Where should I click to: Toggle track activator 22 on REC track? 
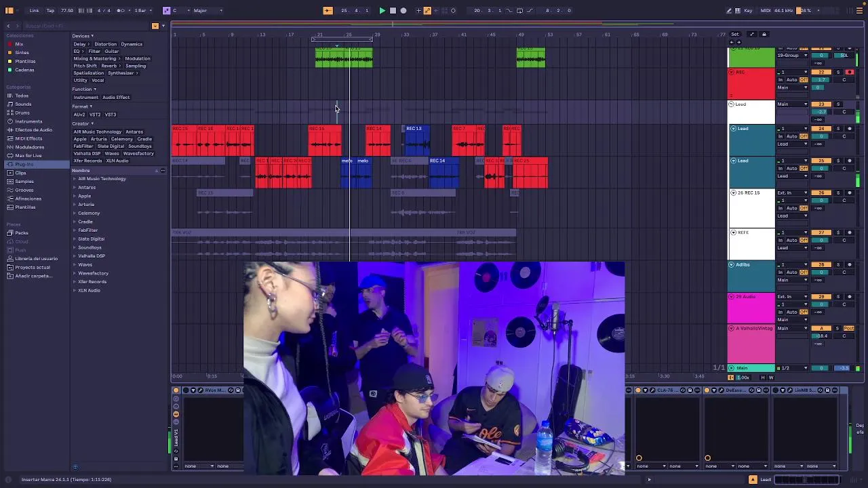821,72
